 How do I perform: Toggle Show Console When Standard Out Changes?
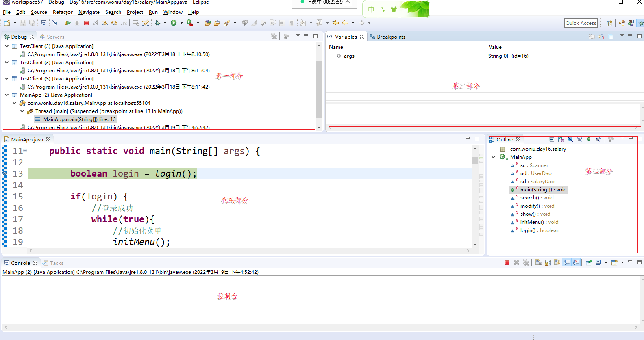click(x=567, y=262)
